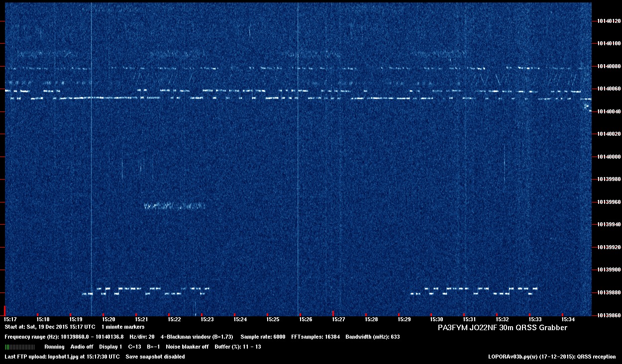
Task: Click the 'Noise blanker off' status
Action: [x=187, y=347]
